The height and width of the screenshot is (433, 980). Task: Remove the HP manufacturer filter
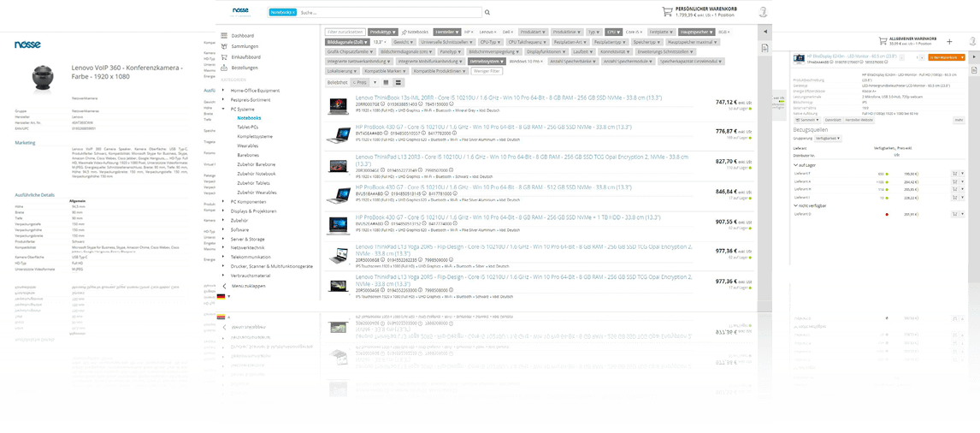471,32
